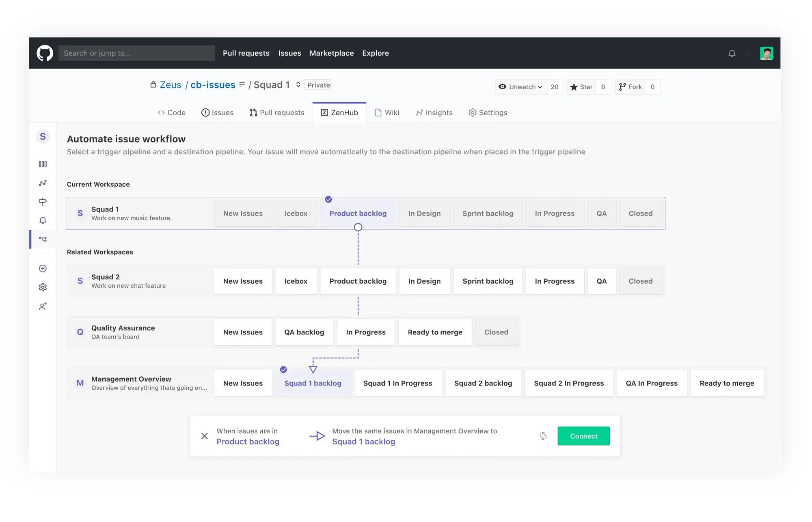Click the Squad 1 backlog link in connection bar
The height and width of the screenshot is (522, 812).
pos(363,441)
